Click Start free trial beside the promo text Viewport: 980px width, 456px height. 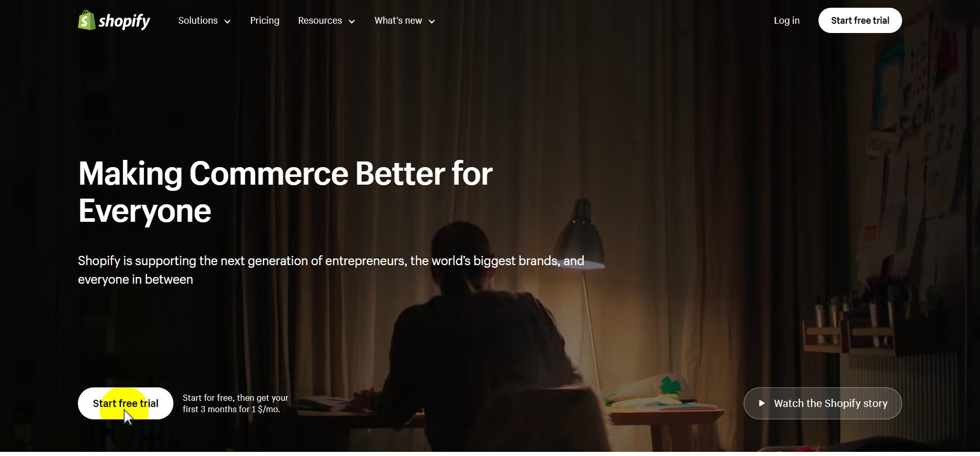[x=125, y=403]
